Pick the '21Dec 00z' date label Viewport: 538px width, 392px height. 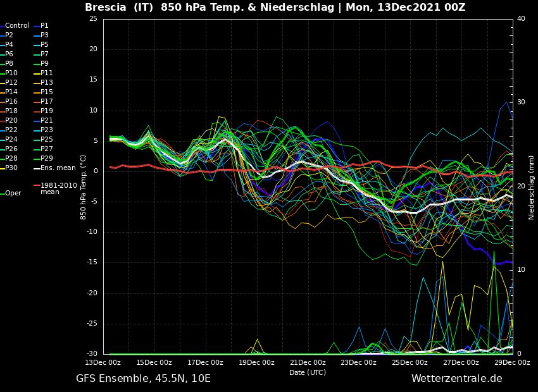click(309, 362)
